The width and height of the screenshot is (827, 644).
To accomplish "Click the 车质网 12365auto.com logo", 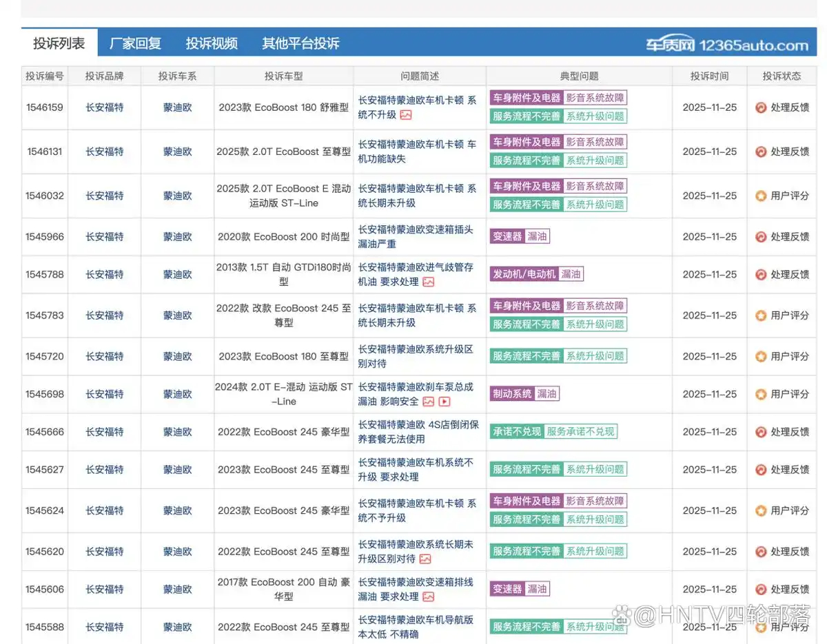I will pos(727,45).
